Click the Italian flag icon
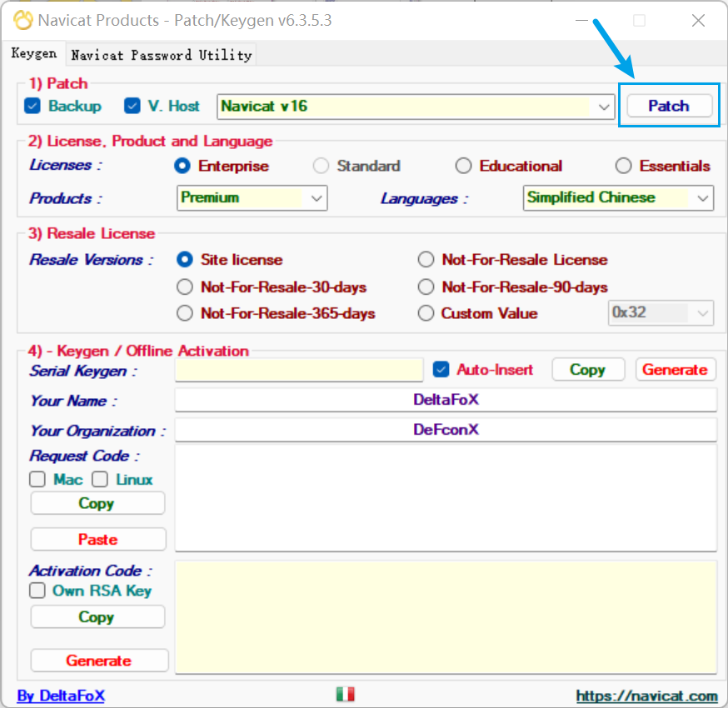 coord(345,694)
